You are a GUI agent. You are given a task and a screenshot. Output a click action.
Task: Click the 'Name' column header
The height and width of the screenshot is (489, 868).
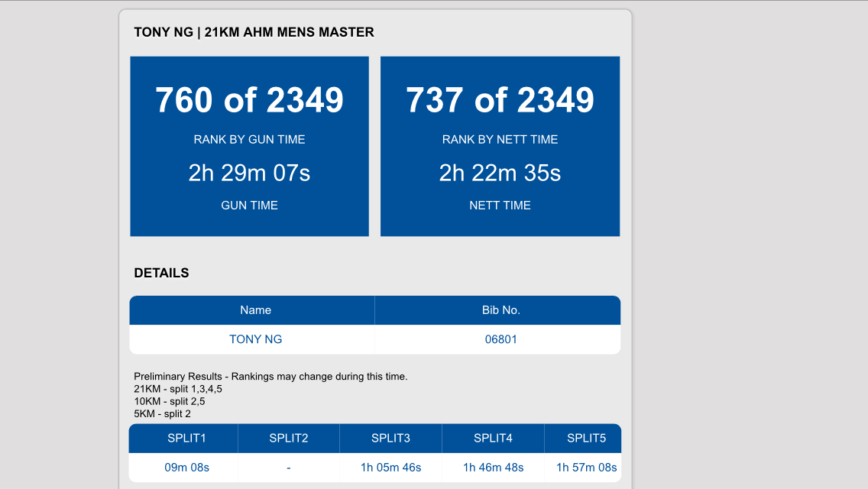click(252, 310)
